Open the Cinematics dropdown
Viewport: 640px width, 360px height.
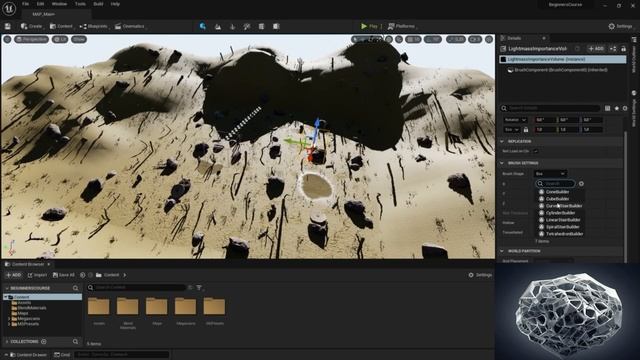pos(130,26)
